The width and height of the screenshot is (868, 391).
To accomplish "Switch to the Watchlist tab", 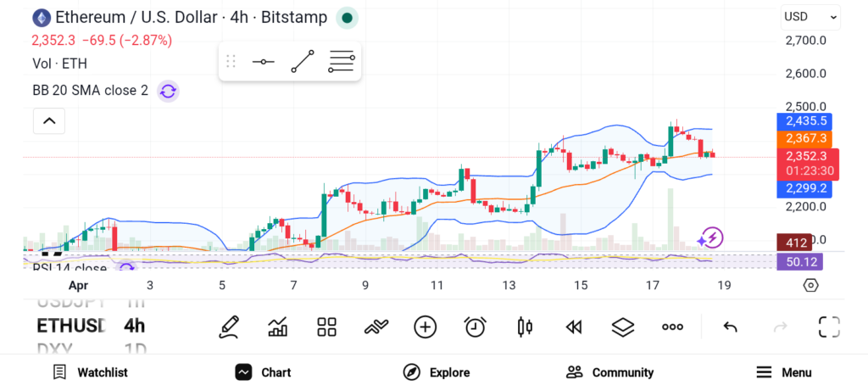I will pos(90,372).
